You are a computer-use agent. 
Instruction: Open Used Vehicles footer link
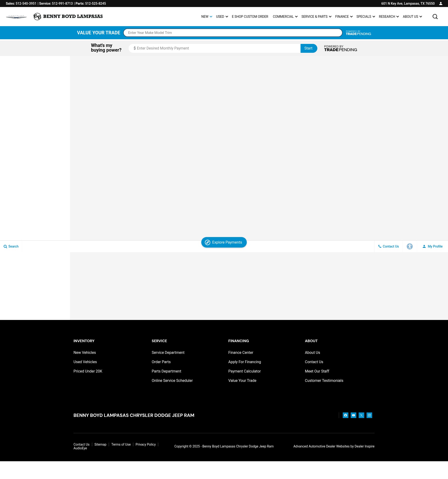point(85,362)
